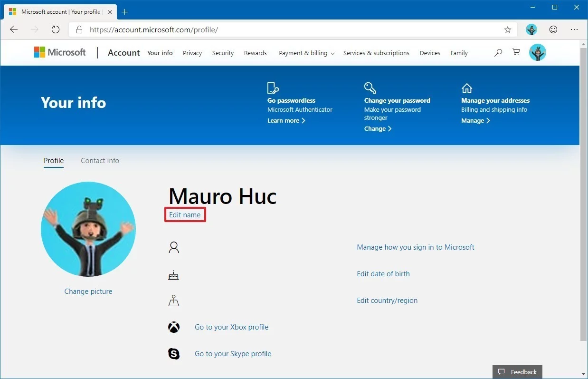Click the Microsoft logo
The height and width of the screenshot is (379, 588).
[60, 52]
